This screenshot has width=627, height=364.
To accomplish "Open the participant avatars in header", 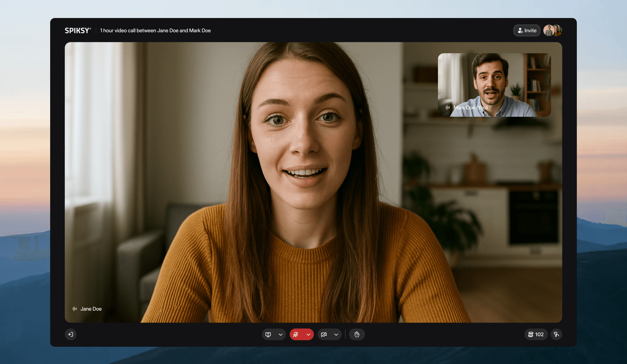I will pos(553,30).
